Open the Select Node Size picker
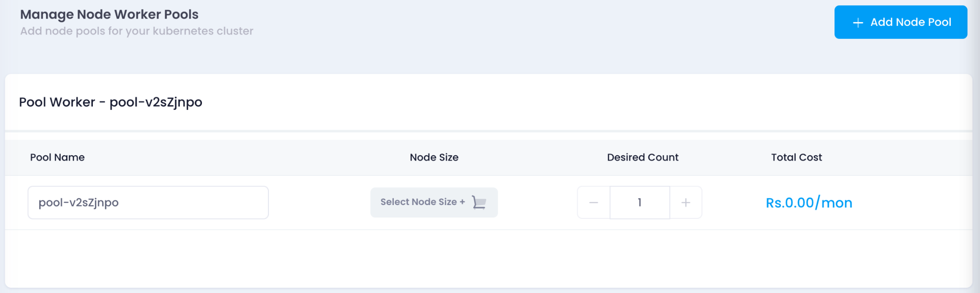This screenshot has width=980, height=293. point(434,202)
